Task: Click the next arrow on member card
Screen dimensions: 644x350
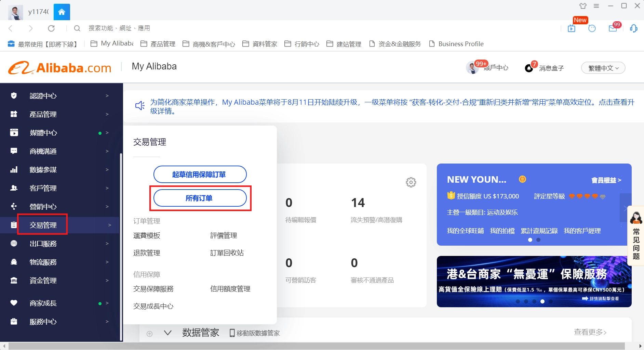Action: click(x=626, y=208)
